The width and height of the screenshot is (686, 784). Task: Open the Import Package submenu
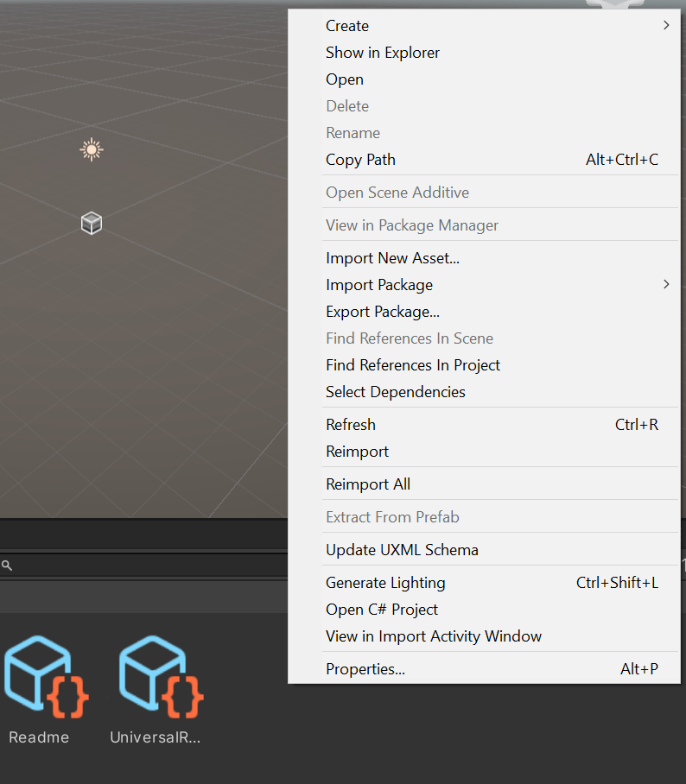click(x=484, y=285)
